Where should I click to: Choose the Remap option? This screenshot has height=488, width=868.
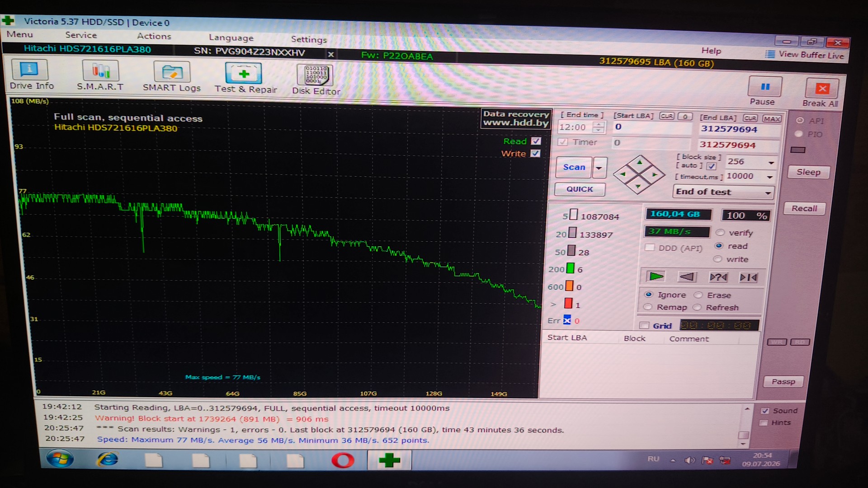(x=647, y=307)
